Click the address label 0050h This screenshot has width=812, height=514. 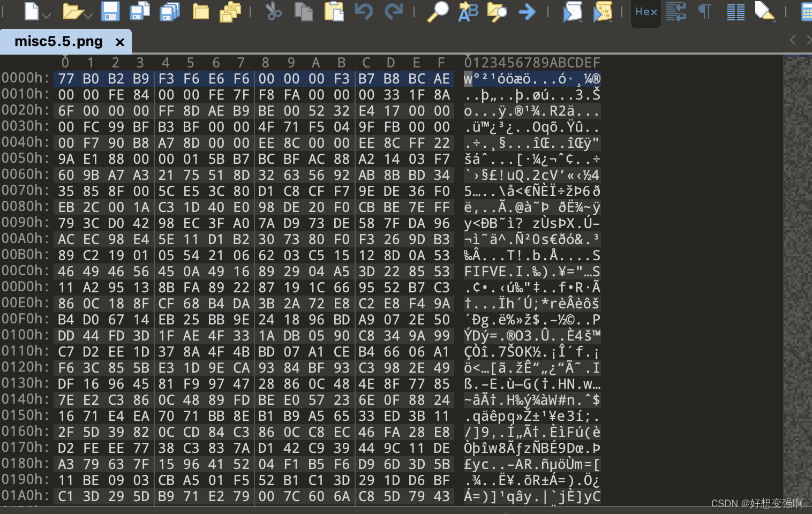coord(25,158)
